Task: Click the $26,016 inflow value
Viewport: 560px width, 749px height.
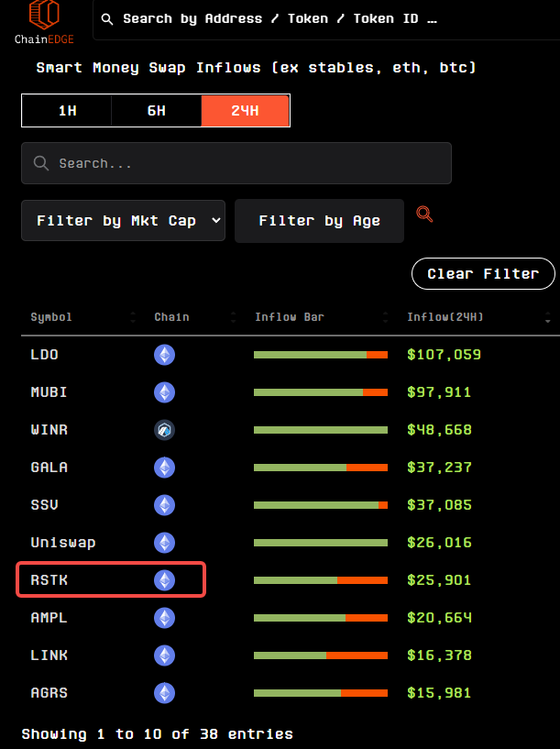Action: point(439,543)
